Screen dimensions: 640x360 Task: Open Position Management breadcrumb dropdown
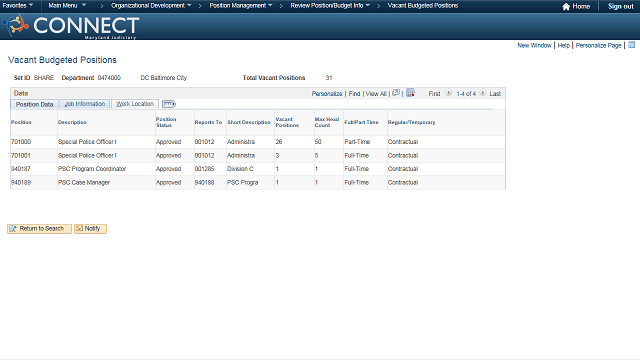click(241, 6)
